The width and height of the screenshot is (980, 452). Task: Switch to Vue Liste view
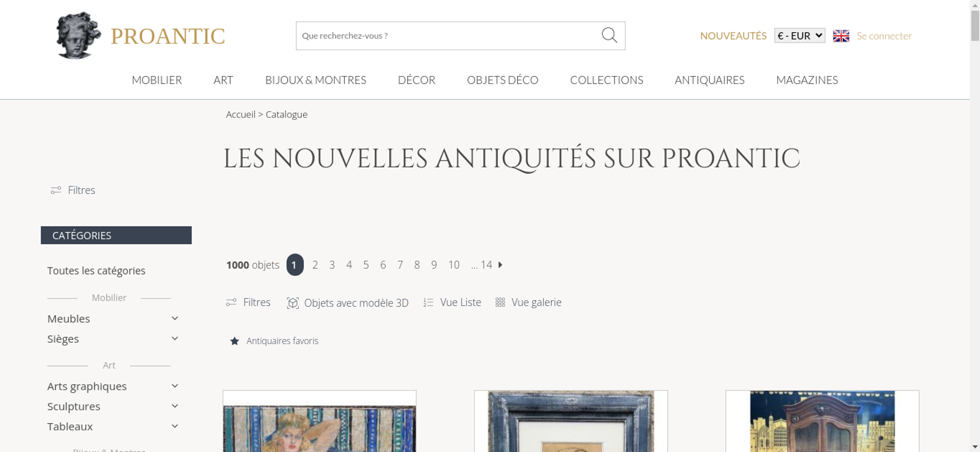pyautogui.click(x=452, y=302)
